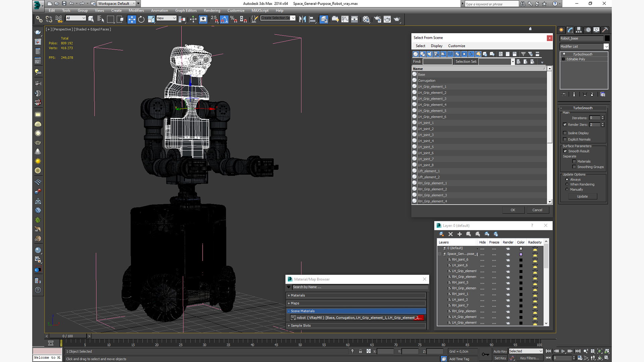The height and width of the screenshot is (362, 644).
Task: Open the Curve Editor
Action: point(345,19)
